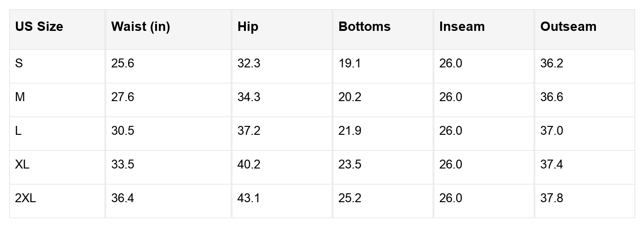Image resolution: width=644 pixels, height=227 pixels.
Task: Click the M size row label
Action: [20, 97]
